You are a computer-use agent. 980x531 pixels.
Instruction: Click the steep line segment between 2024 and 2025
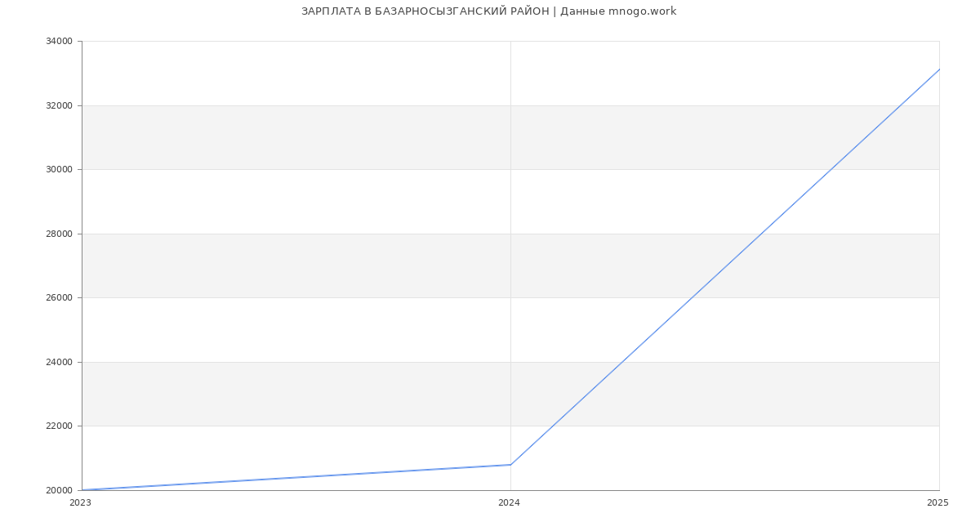[x=725, y=267]
